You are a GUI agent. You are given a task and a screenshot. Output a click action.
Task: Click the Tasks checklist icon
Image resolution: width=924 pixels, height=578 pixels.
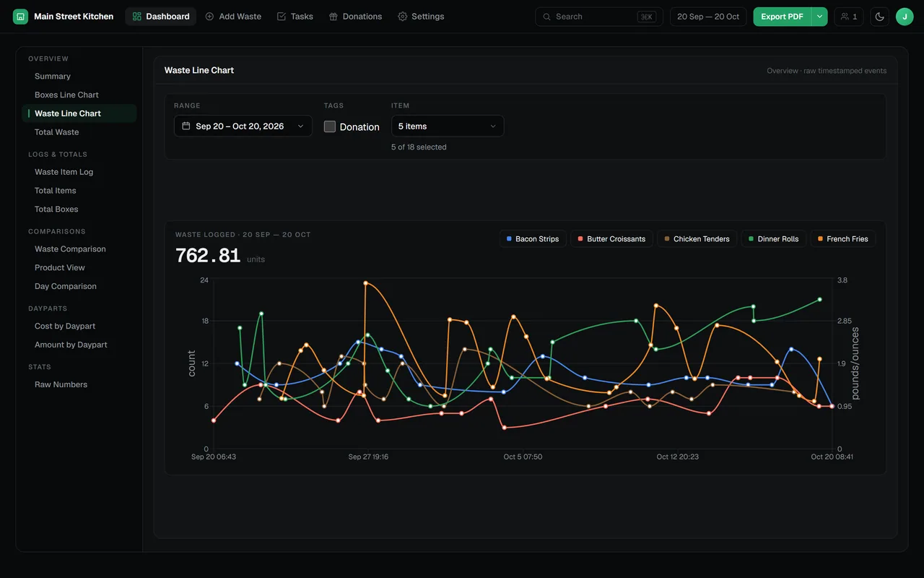[x=282, y=17]
